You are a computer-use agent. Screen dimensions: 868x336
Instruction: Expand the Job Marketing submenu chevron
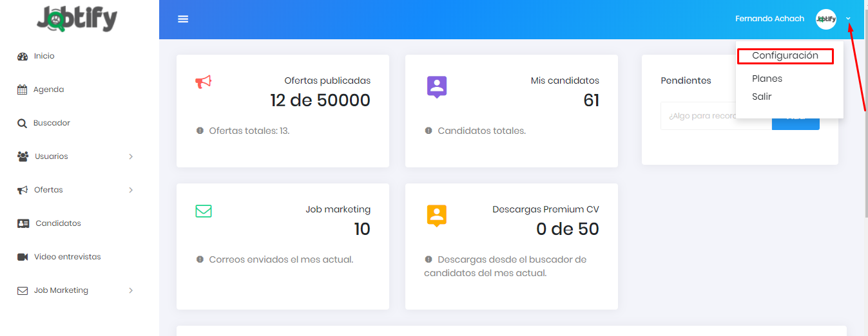(x=131, y=290)
